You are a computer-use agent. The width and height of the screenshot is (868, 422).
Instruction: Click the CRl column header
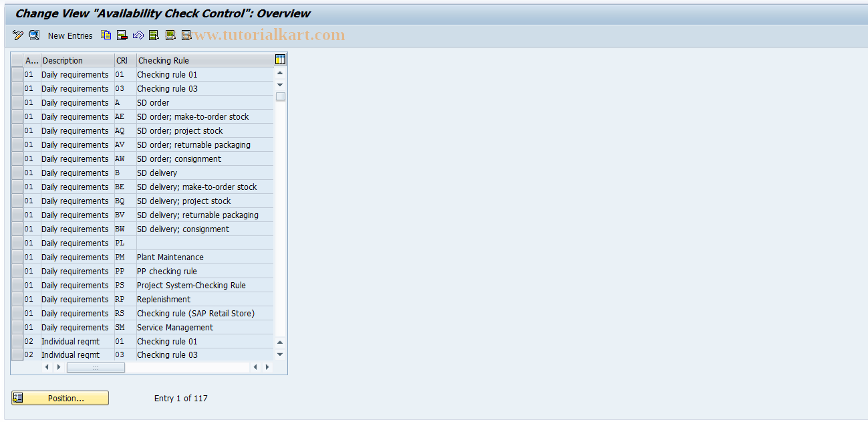coord(126,60)
